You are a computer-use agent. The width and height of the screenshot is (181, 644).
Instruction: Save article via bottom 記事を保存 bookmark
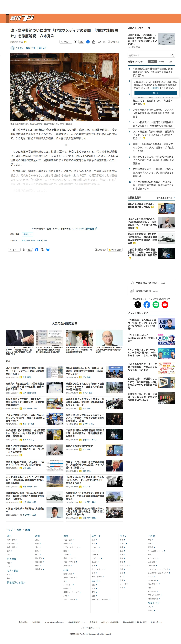point(100,250)
